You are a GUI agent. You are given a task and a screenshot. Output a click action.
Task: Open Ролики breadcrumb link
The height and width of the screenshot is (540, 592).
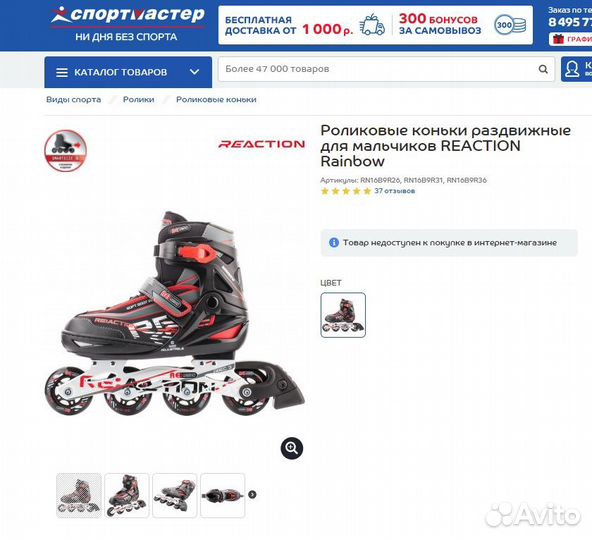click(x=139, y=100)
